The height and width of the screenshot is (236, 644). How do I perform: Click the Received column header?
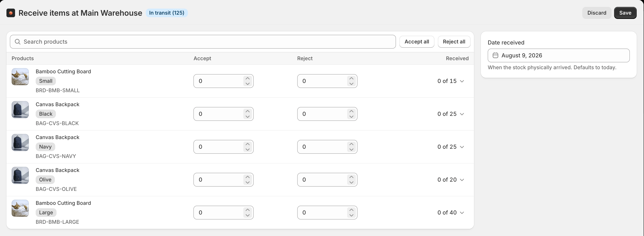[x=457, y=58]
